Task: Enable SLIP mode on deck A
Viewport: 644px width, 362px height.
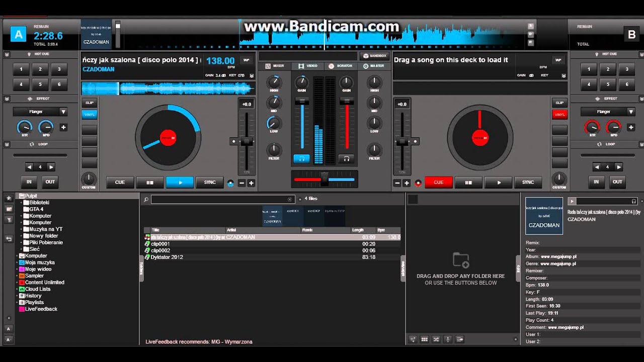Action: (90, 103)
